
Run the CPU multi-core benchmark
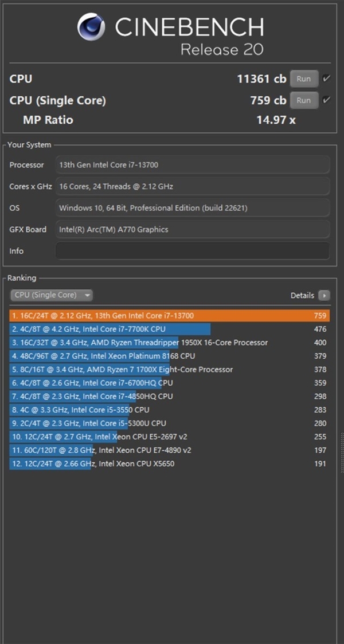[304, 79]
